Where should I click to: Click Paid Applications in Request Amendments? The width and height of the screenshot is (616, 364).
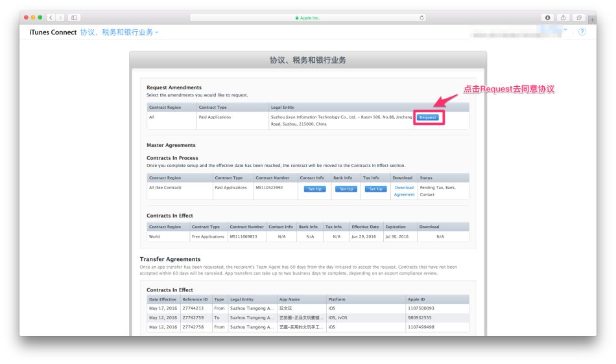215,117
